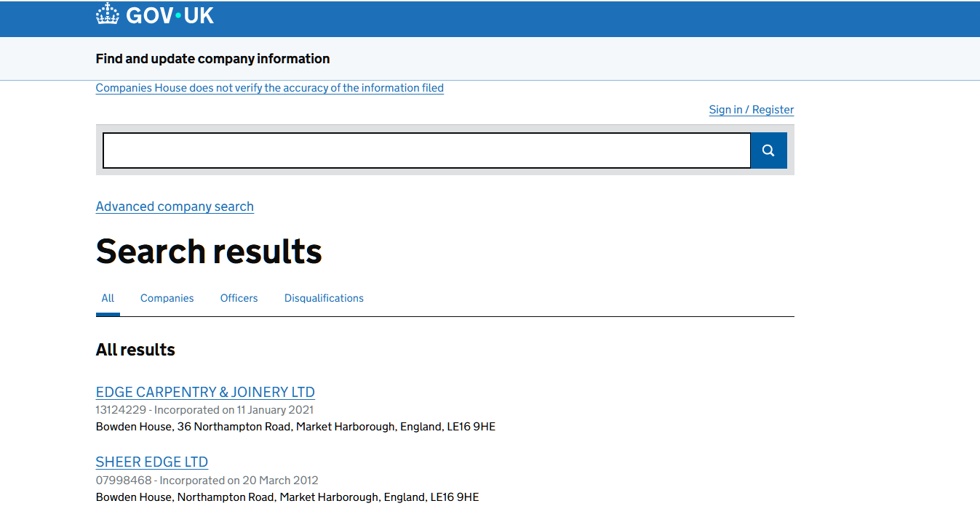
Task: Click the 36 Northampton Road address text
Action: (295, 427)
